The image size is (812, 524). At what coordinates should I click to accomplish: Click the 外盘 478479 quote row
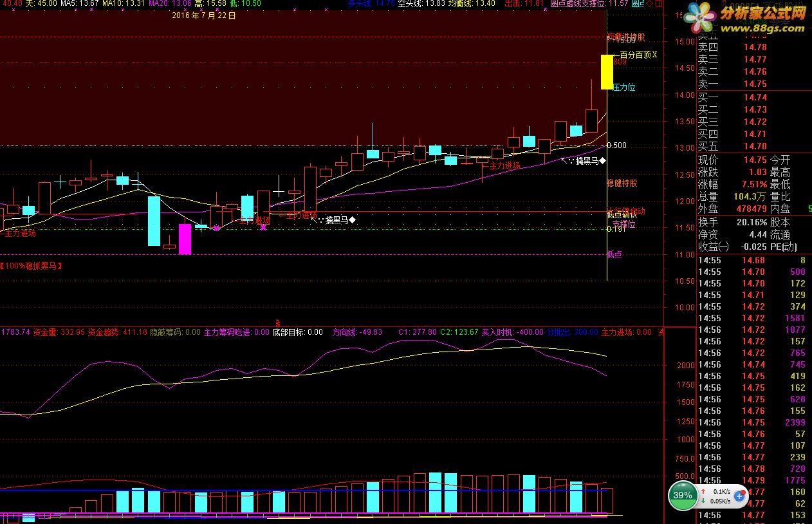click(x=733, y=209)
